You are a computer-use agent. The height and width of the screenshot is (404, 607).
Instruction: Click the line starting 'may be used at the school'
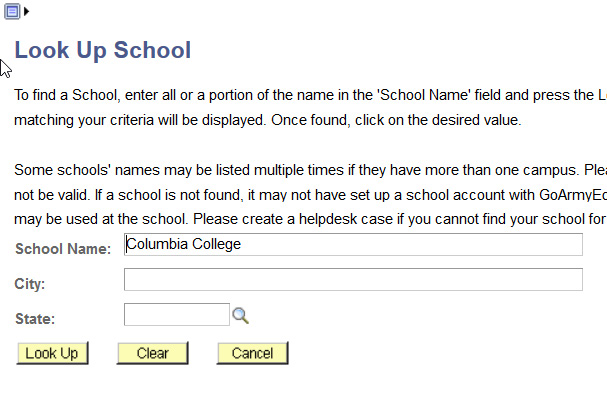pos(300,218)
